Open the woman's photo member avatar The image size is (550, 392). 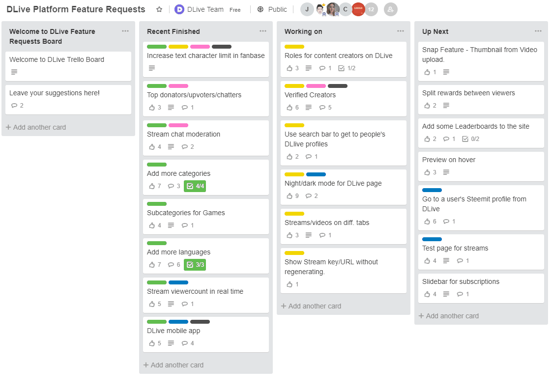point(333,9)
